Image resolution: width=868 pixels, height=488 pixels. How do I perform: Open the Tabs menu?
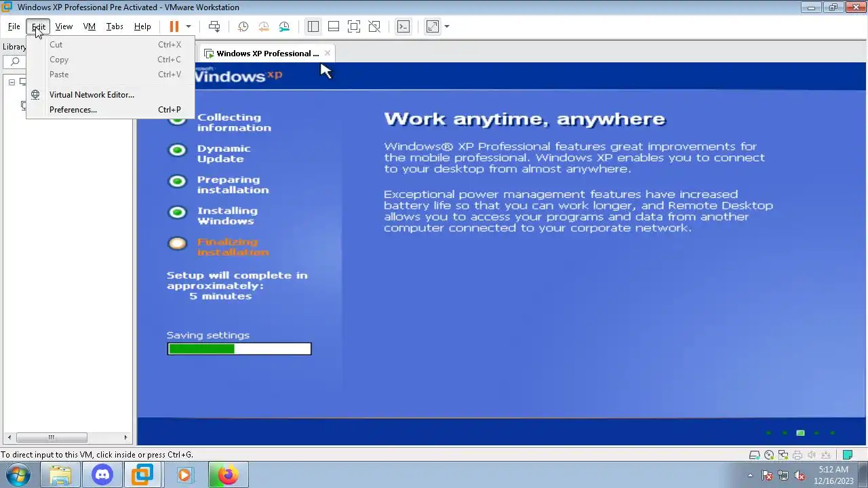tap(115, 26)
